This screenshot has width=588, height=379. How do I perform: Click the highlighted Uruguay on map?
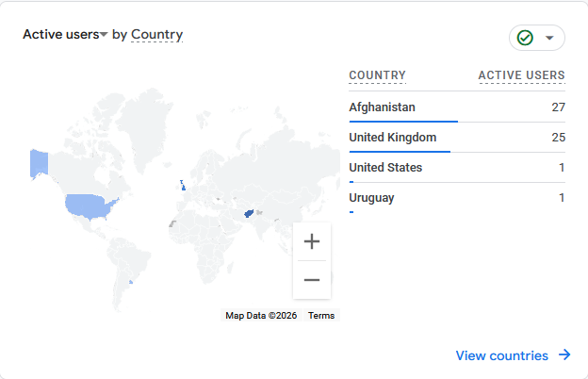click(131, 282)
